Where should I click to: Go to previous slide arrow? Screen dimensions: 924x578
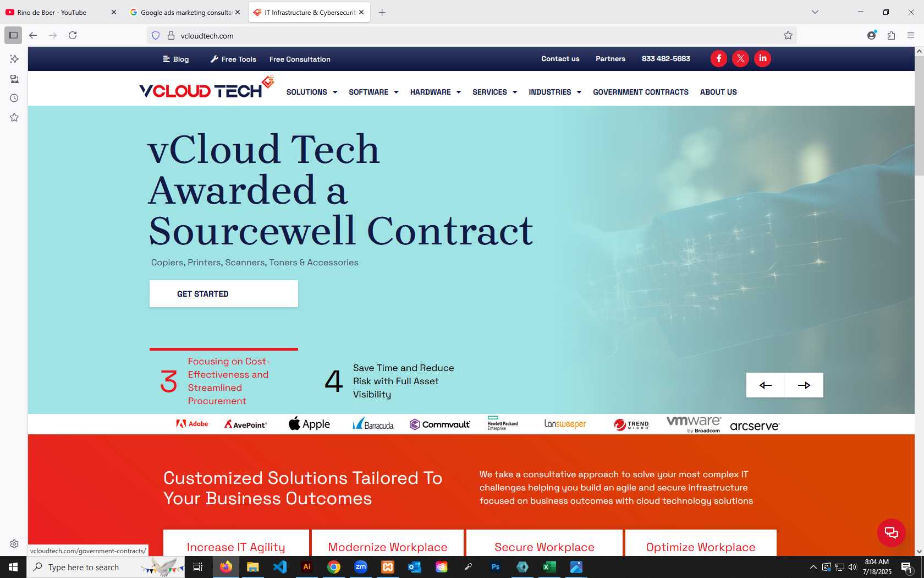point(765,385)
